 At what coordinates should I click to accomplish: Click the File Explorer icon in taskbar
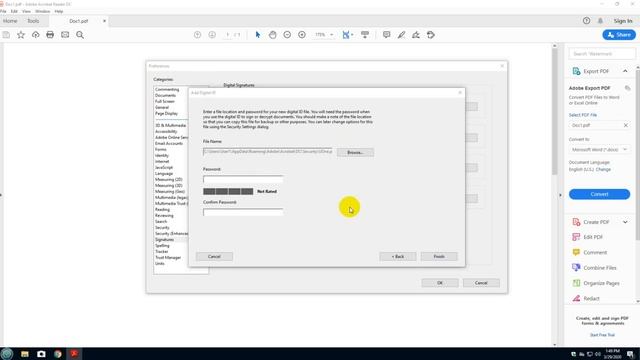click(x=25, y=354)
